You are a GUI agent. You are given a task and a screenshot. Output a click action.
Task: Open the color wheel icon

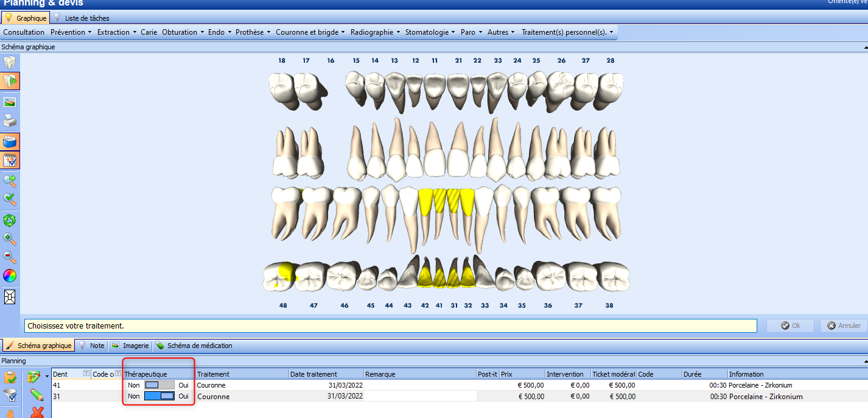pyautogui.click(x=10, y=276)
